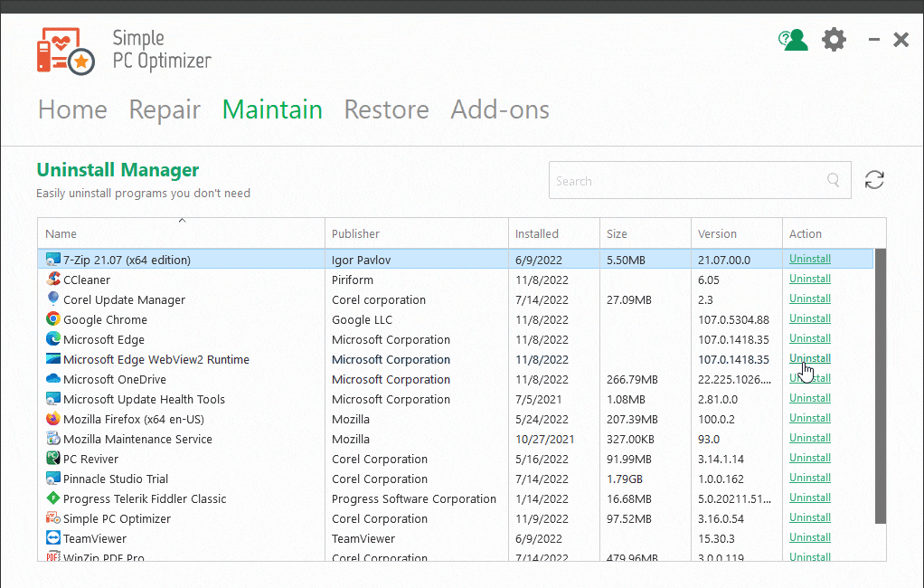Click the Edge WebView2 Runtime icon

click(53, 358)
